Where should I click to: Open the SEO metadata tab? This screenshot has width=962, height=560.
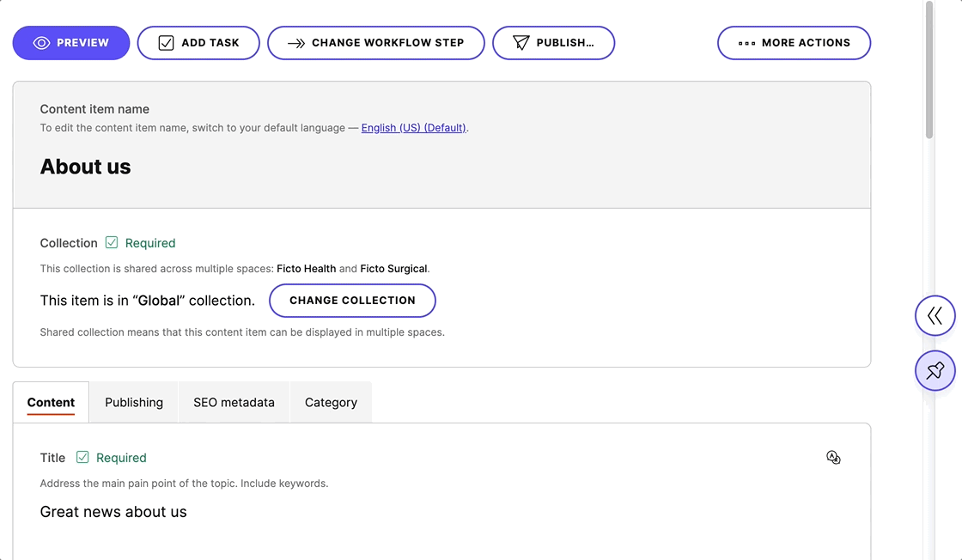pos(234,402)
